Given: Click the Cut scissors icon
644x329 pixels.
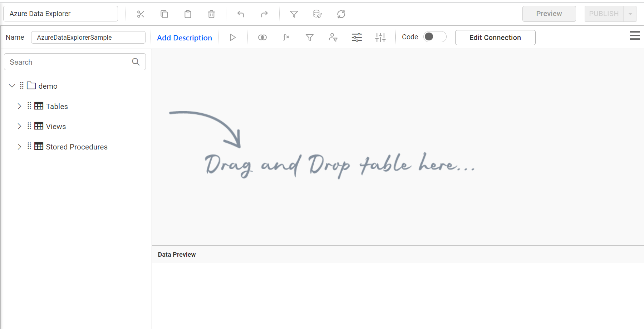Looking at the screenshot, I should tap(141, 14).
